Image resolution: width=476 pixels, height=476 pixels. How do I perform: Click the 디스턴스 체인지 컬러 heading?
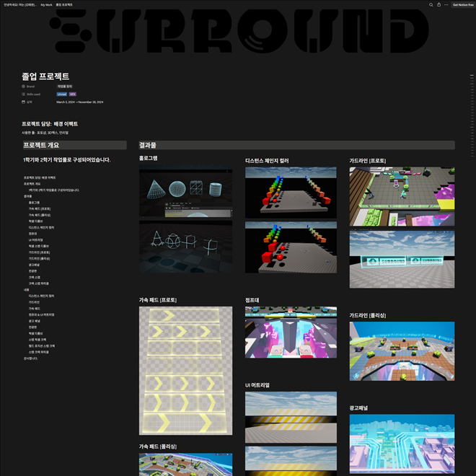tap(267, 161)
